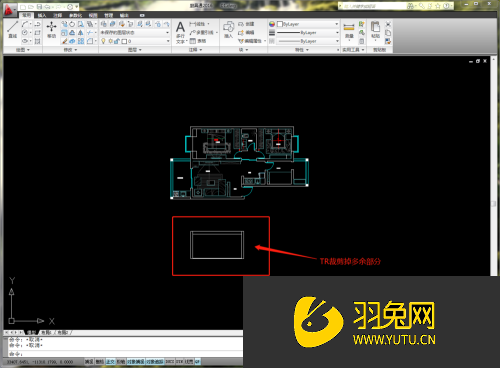
Task: Activate the Move (移动) tool
Action: point(51,29)
